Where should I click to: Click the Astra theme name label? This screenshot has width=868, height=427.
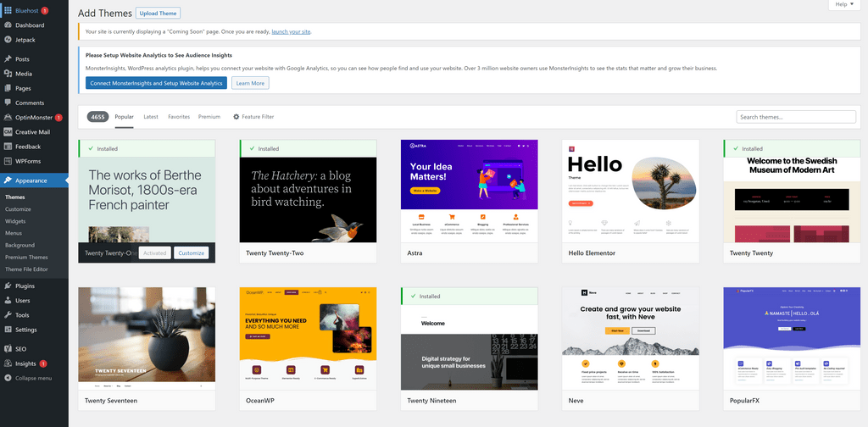click(x=415, y=252)
